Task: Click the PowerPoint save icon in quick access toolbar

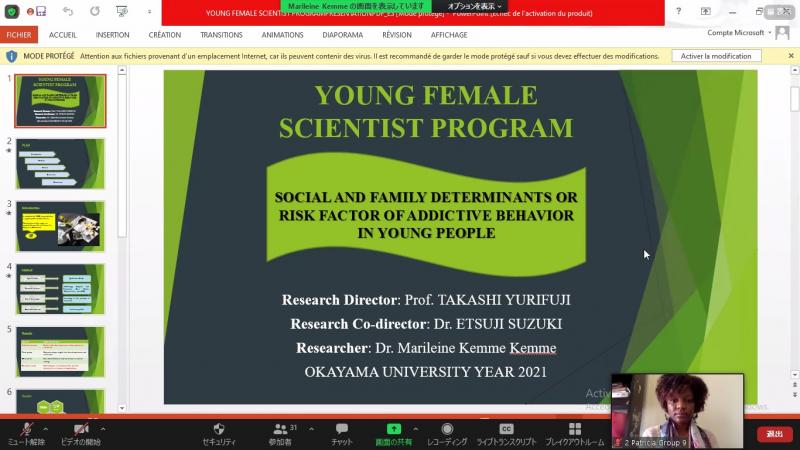Action: click(41, 11)
